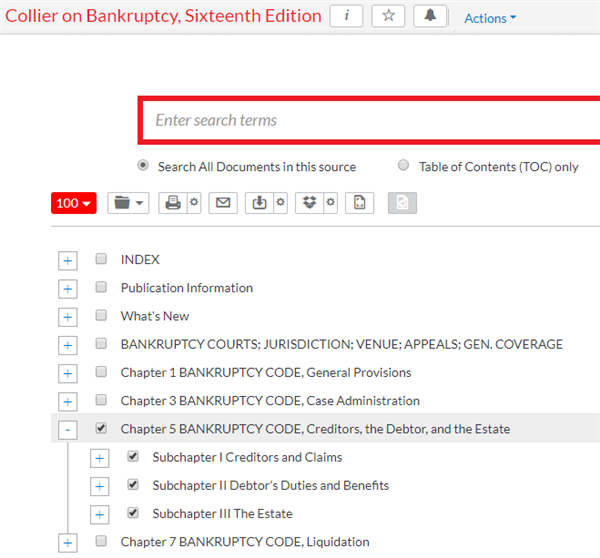This screenshot has width=600, height=558.
Task: Create an alert with the bell icon
Action: [430, 16]
